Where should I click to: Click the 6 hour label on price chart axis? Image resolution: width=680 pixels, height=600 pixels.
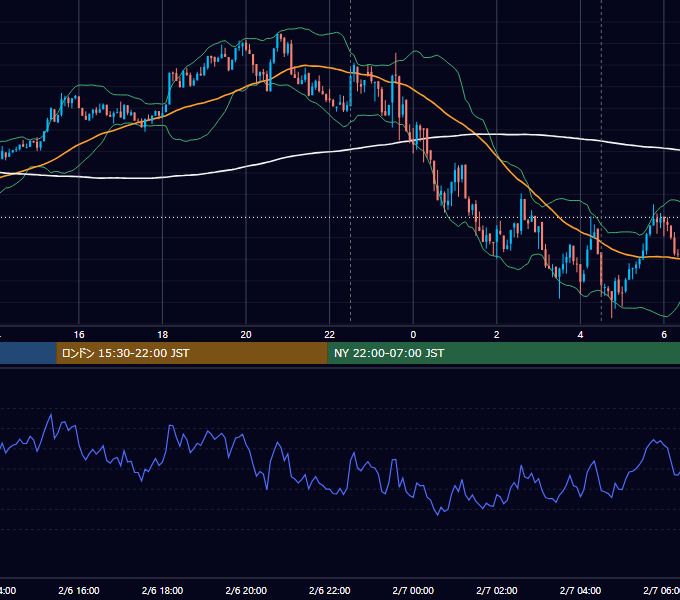[x=664, y=335]
